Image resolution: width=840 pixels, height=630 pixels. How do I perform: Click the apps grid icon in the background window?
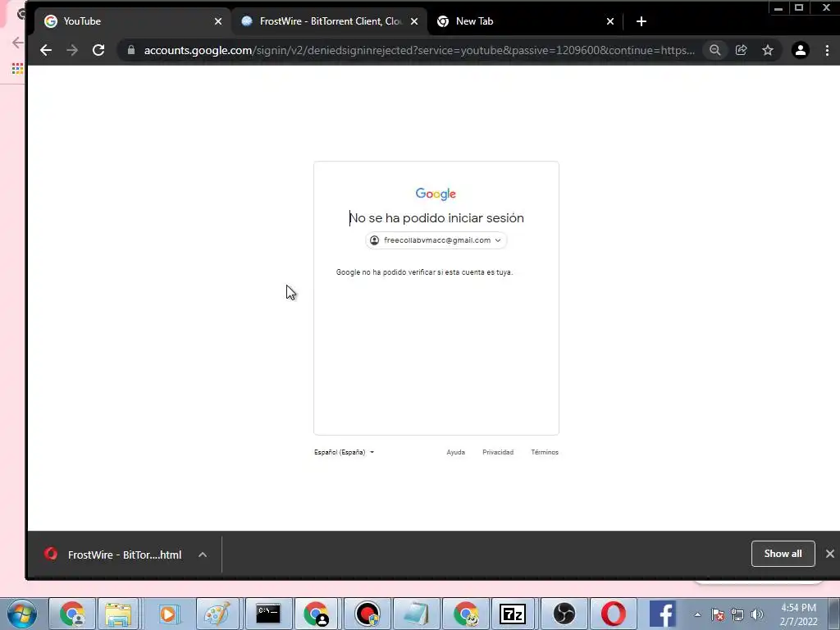tap(17, 69)
